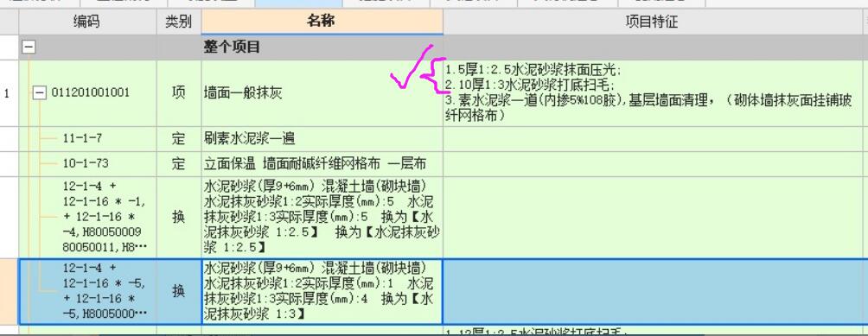Select quota row 11-1-7
Screen dimensions: 868x336
pos(82,139)
